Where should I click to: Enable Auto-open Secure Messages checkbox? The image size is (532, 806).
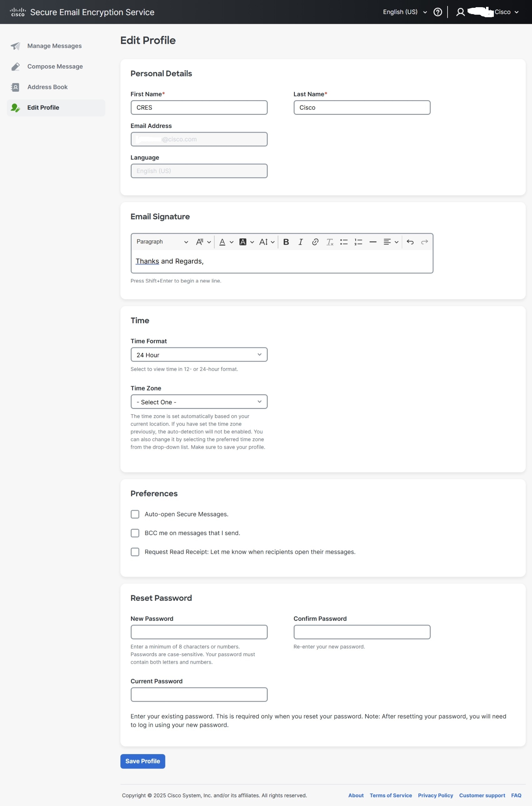[135, 514]
